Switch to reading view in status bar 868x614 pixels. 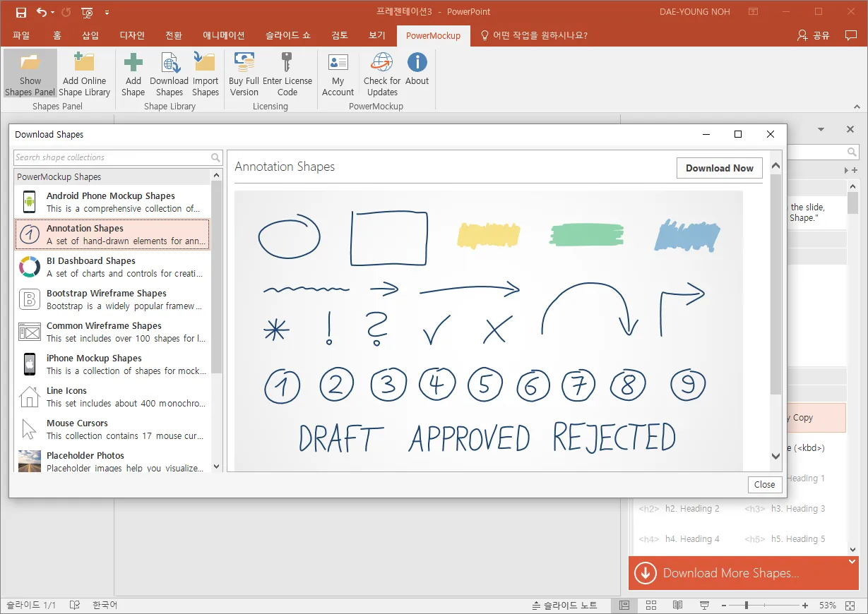coord(677,606)
